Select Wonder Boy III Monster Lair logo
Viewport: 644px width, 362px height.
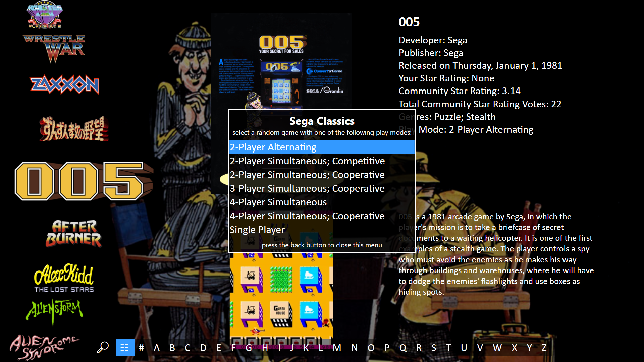pyautogui.click(x=45, y=15)
